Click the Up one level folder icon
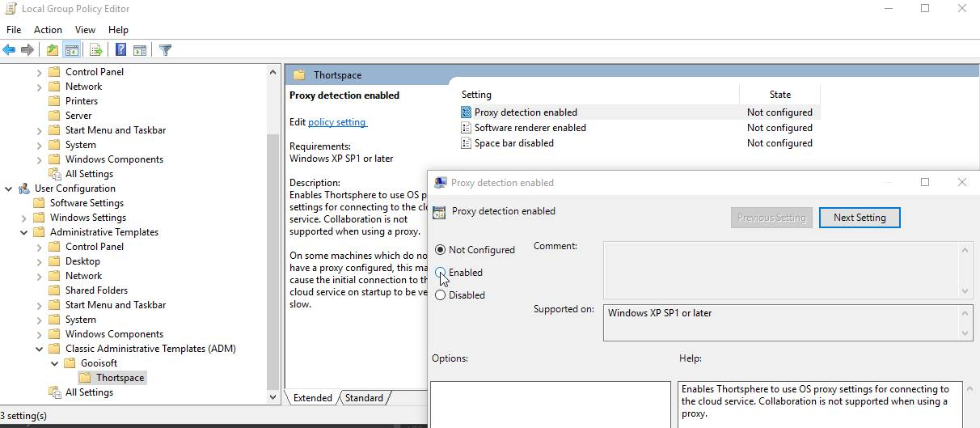The height and width of the screenshot is (428, 980). click(x=53, y=50)
